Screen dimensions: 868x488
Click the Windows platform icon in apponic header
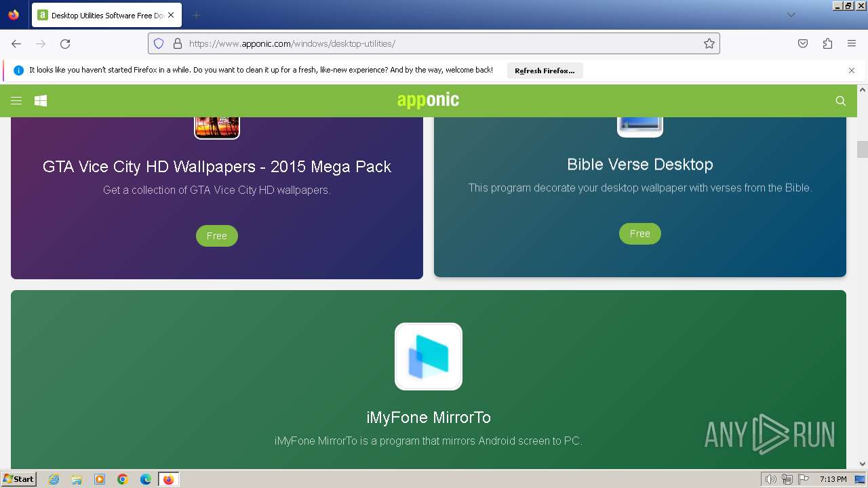point(41,101)
